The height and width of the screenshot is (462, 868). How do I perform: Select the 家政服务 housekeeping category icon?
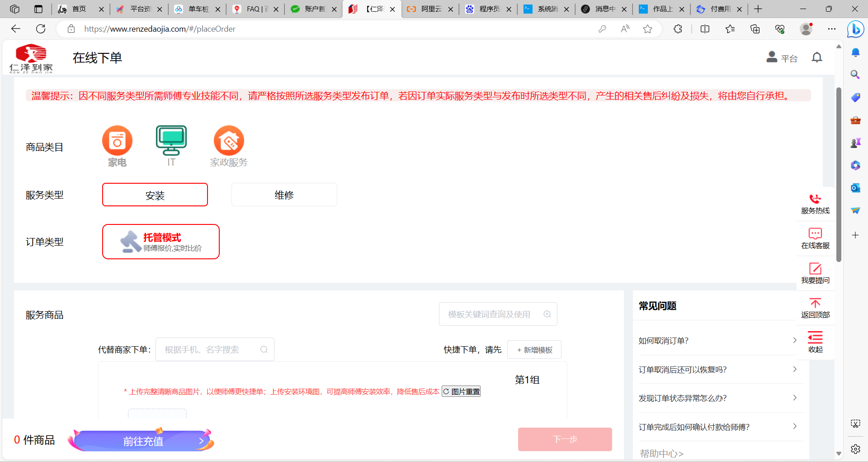[229, 141]
